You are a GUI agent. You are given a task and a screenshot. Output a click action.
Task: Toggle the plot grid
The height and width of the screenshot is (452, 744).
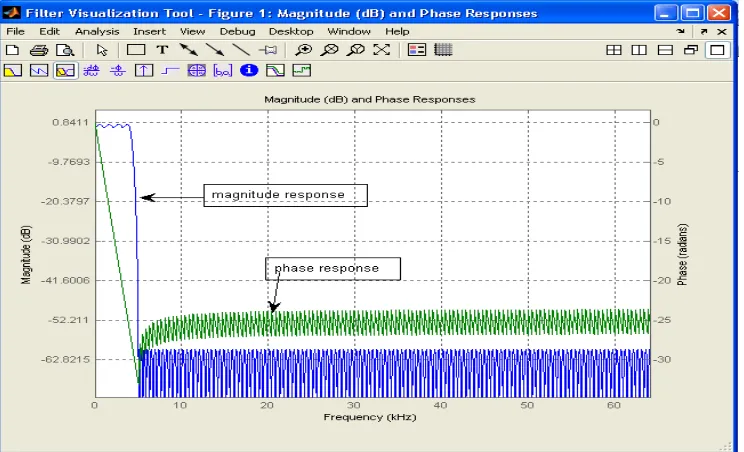pos(443,50)
